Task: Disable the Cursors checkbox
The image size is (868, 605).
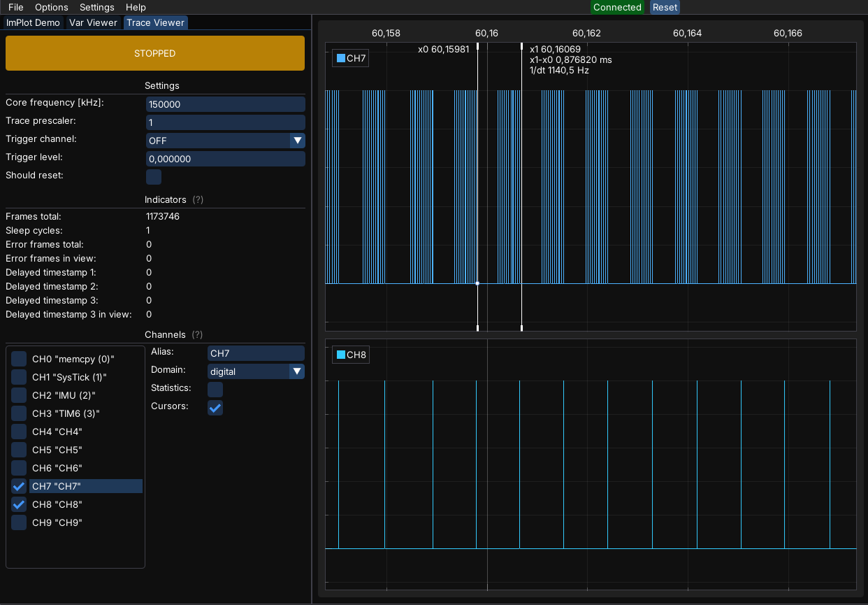Action: tap(215, 408)
